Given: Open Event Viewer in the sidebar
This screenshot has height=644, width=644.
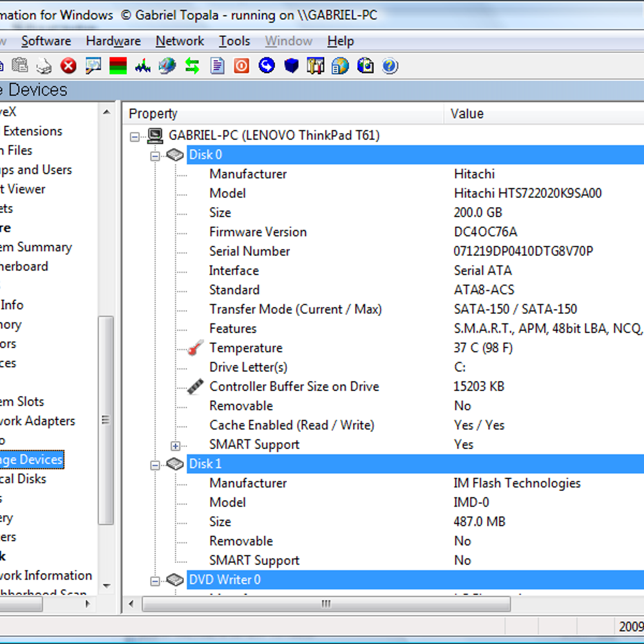Looking at the screenshot, I should [x=23, y=189].
